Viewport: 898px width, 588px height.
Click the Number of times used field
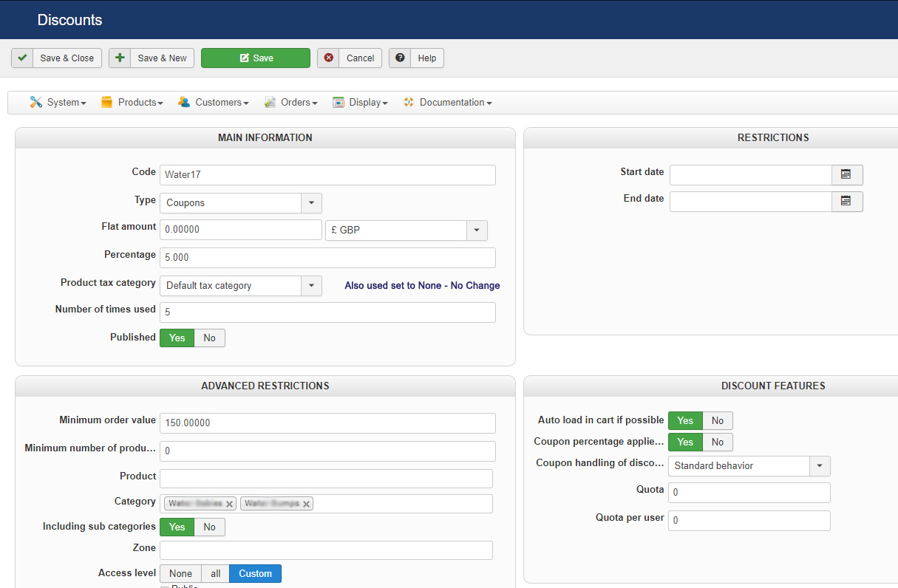click(x=327, y=312)
